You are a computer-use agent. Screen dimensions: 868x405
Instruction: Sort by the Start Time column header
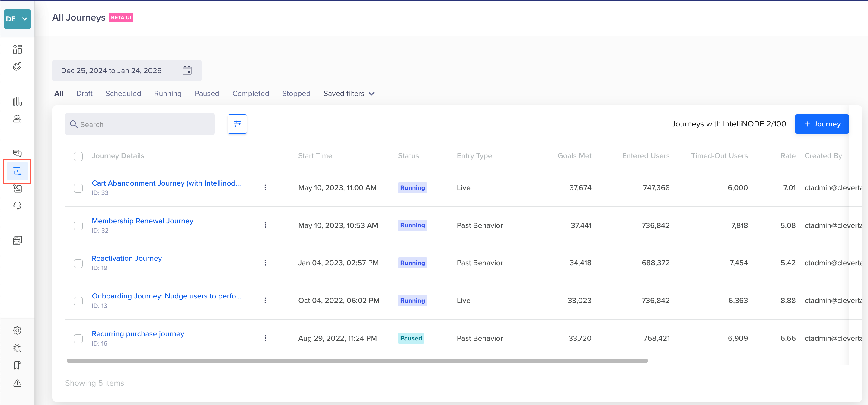point(315,156)
